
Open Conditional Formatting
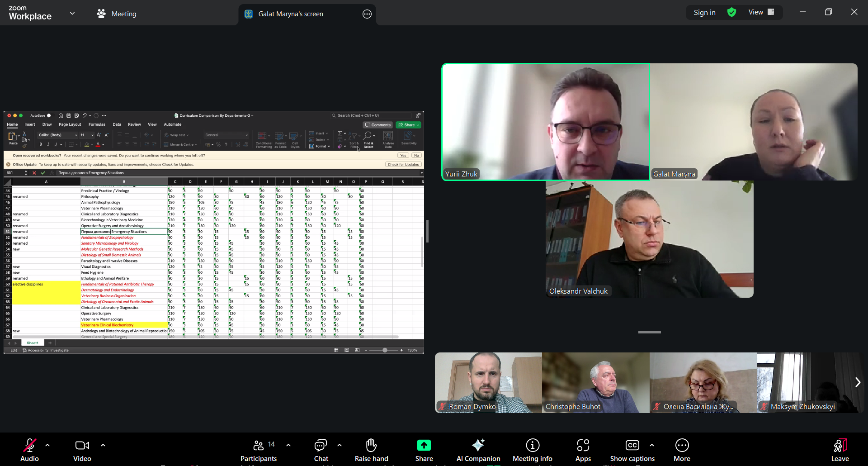264,140
